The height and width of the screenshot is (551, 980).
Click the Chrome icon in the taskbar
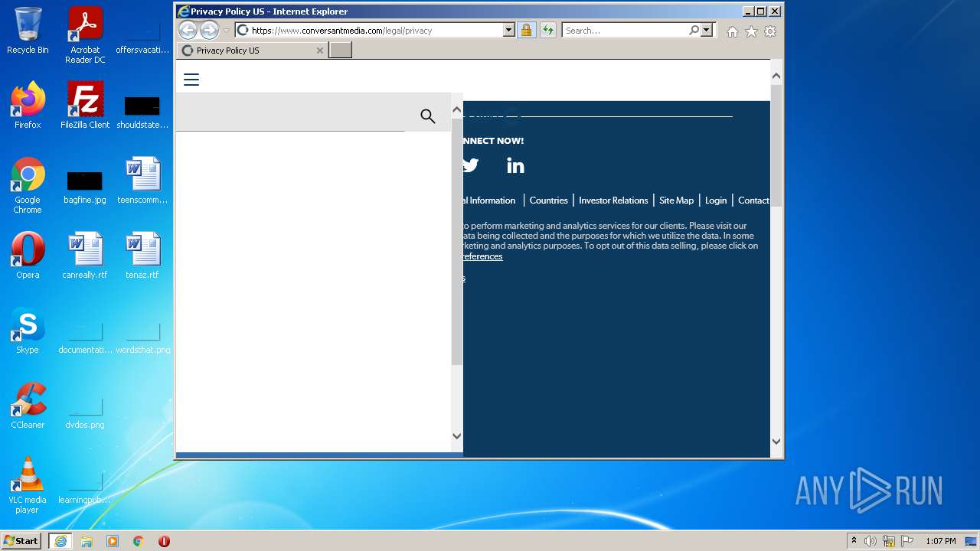[x=139, y=541]
